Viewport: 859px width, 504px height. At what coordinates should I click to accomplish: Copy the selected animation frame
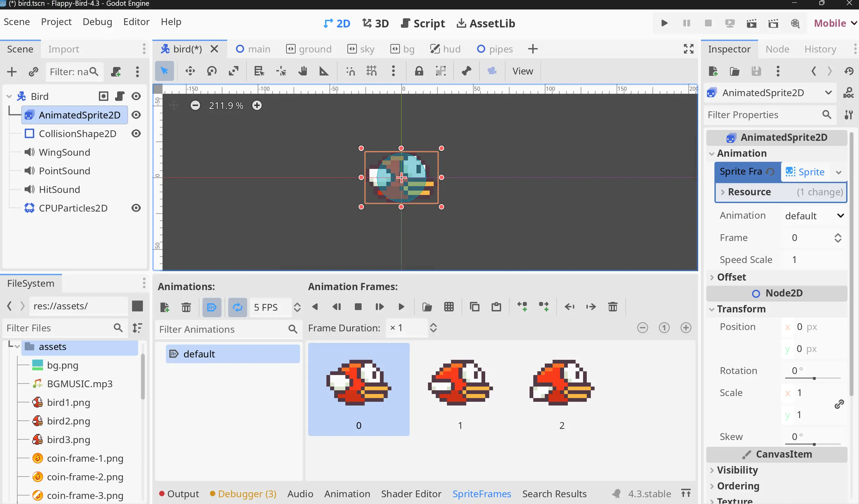click(474, 307)
